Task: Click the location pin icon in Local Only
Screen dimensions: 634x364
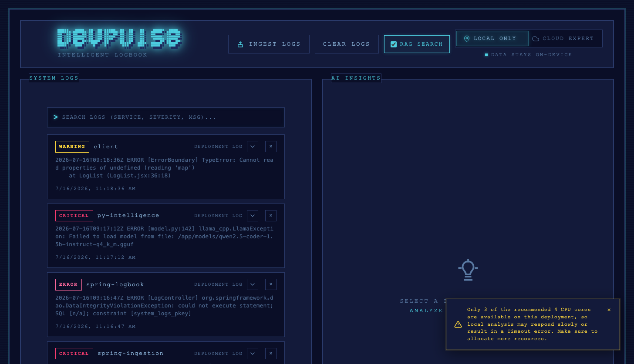Action: [x=467, y=38]
